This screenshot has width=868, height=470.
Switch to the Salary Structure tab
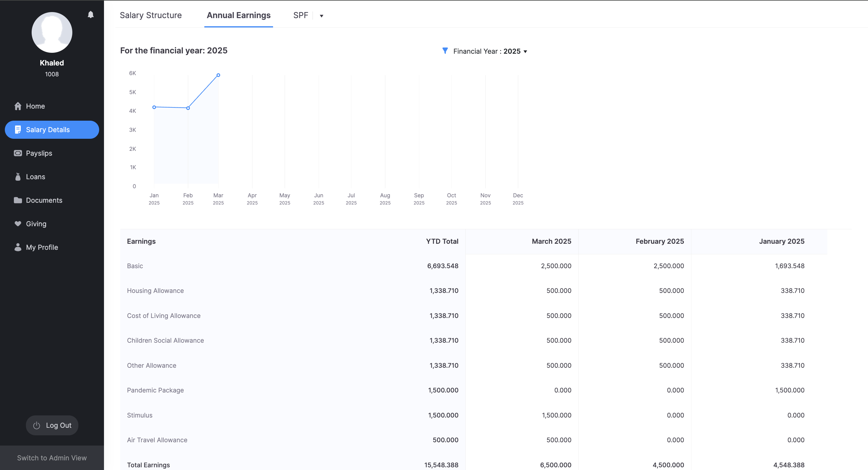(x=151, y=15)
